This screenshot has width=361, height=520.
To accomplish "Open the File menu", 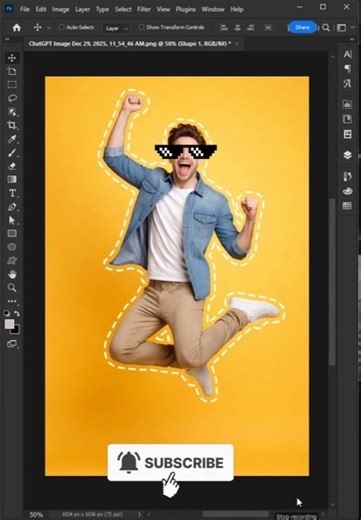I will point(25,9).
